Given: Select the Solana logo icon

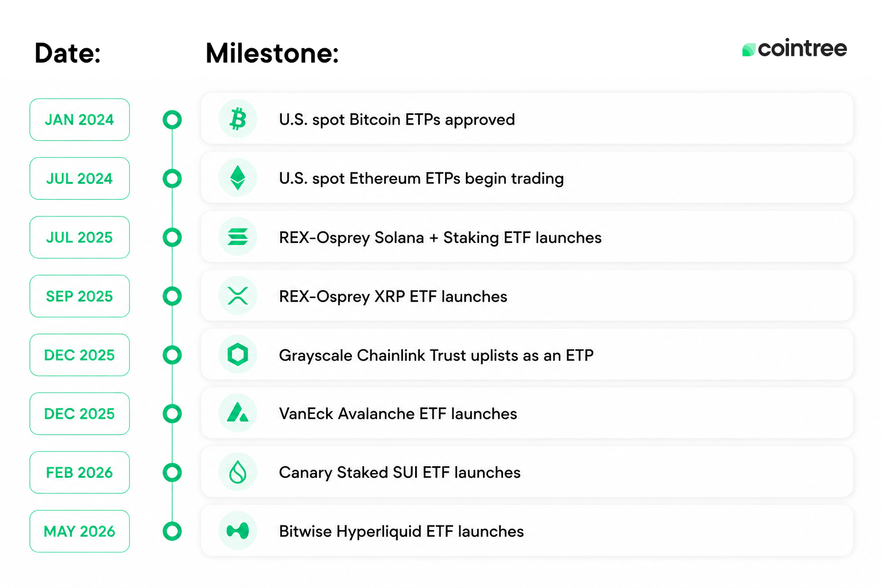Looking at the screenshot, I should [238, 237].
